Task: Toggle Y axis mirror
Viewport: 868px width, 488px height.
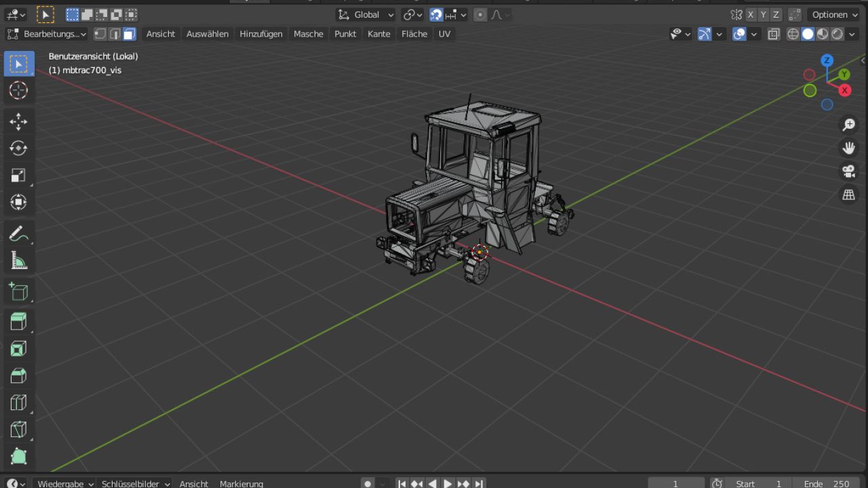Action: (764, 14)
